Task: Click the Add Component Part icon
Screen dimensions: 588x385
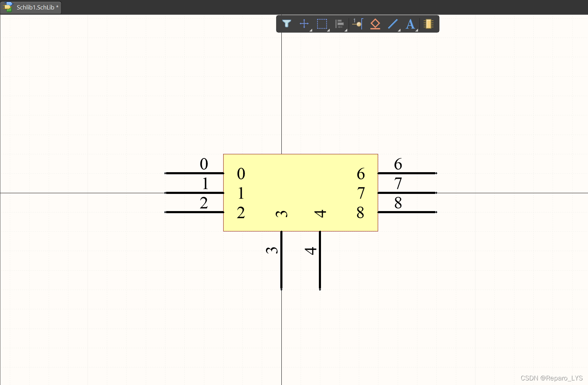Action: [428, 24]
